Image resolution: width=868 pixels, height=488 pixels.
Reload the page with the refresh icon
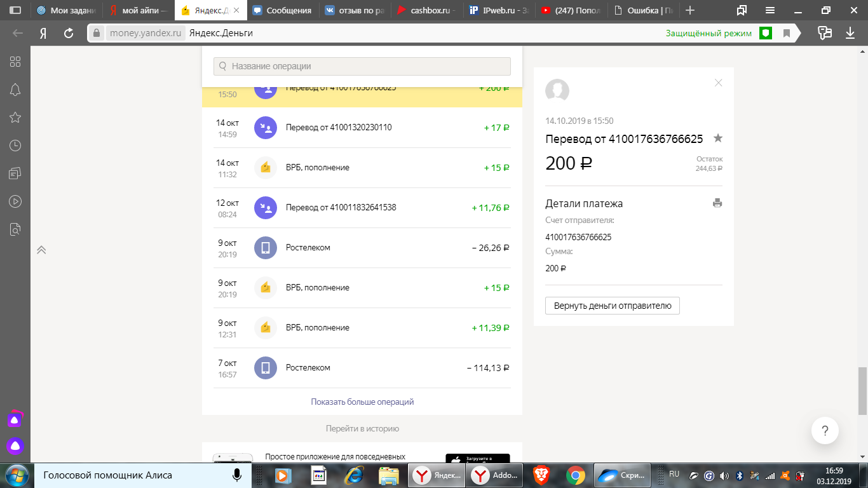click(69, 33)
